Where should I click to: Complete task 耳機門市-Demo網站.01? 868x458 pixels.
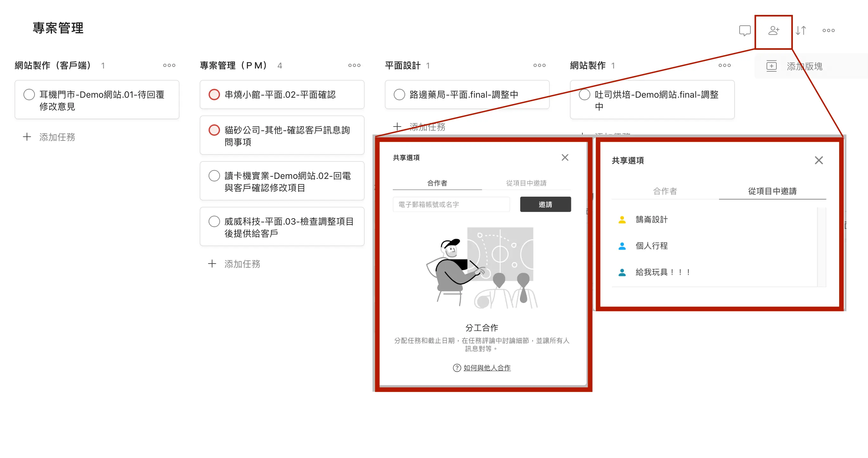coord(29,95)
